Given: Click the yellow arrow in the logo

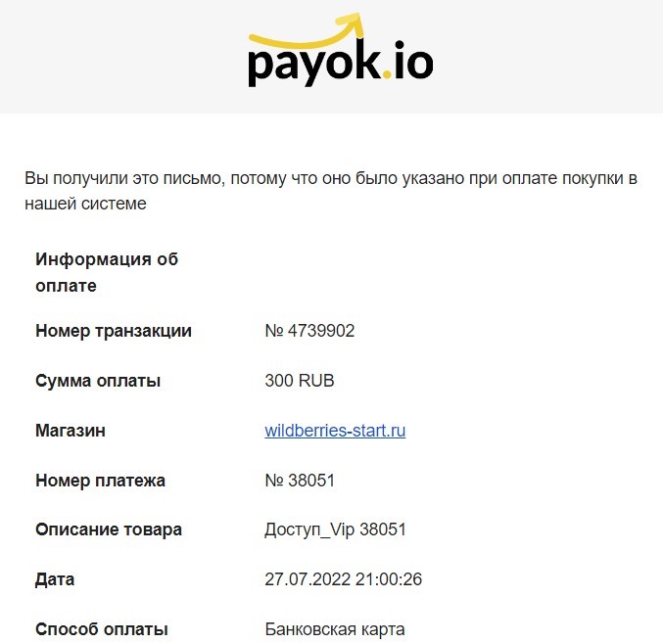Looking at the screenshot, I should (x=306, y=30).
